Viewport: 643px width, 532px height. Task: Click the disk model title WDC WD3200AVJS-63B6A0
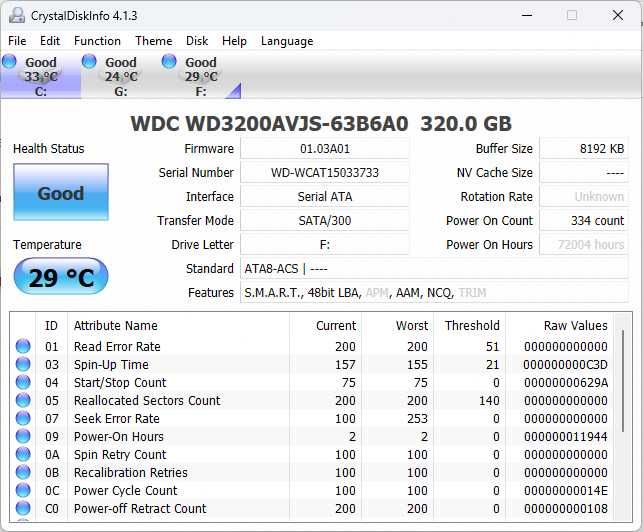[x=269, y=123]
